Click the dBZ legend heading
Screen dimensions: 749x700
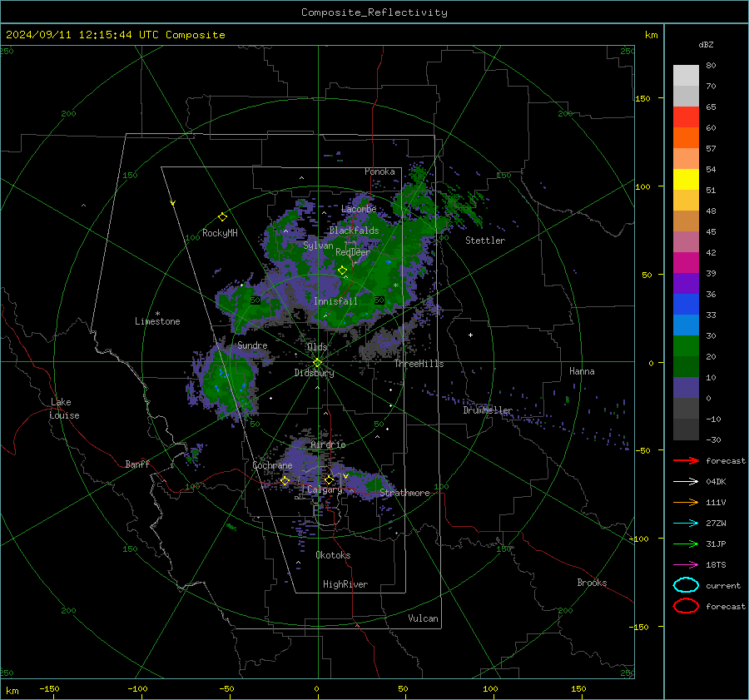tap(706, 44)
